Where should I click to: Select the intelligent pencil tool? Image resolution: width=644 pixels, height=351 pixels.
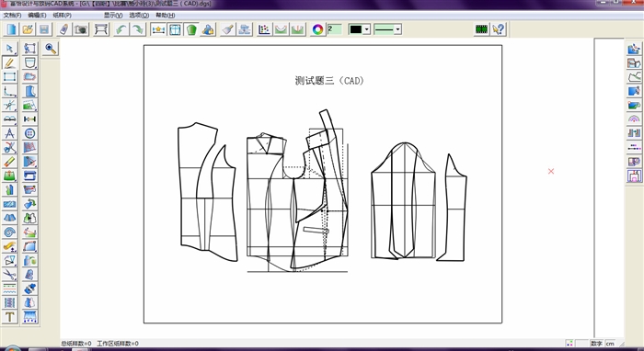click(10, 62)
